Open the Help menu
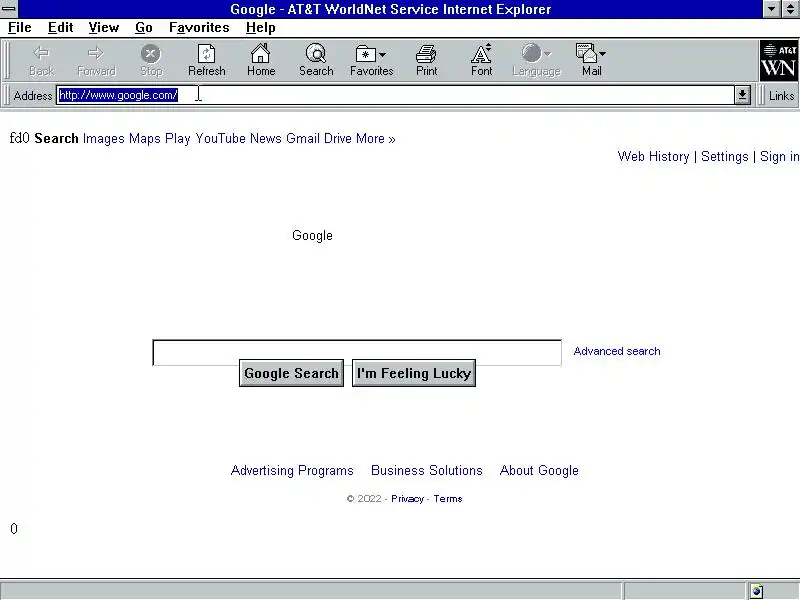This screenshot has width=800, height=600. click(x=261, y=28)
